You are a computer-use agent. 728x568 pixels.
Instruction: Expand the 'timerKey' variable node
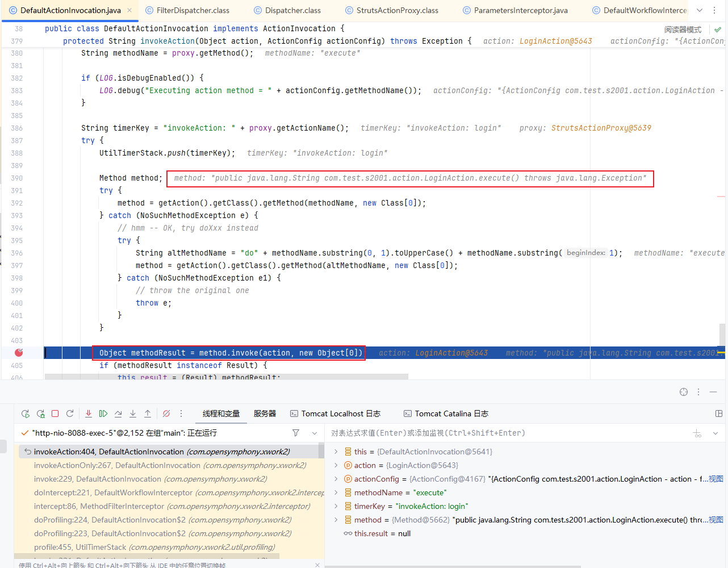(x=336, y=506)
